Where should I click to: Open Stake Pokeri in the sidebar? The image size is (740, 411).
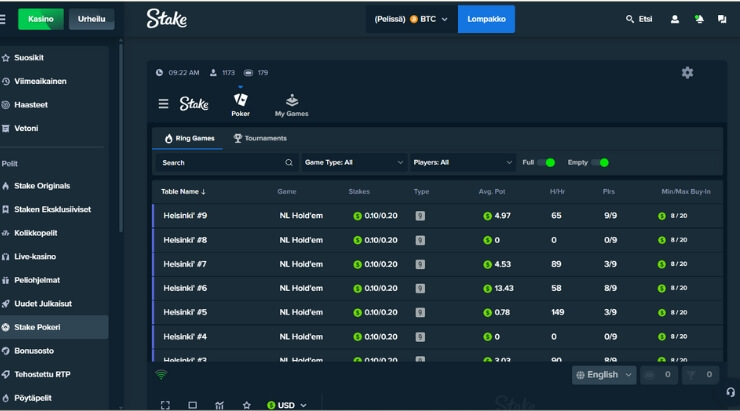tap(54, 327)
